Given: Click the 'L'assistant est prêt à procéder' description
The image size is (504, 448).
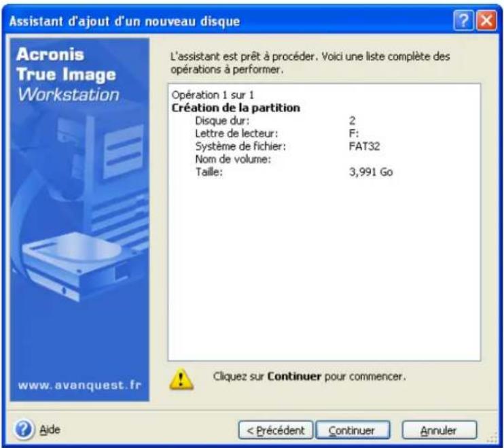Looking at the screenshot, I should (310, 63).
